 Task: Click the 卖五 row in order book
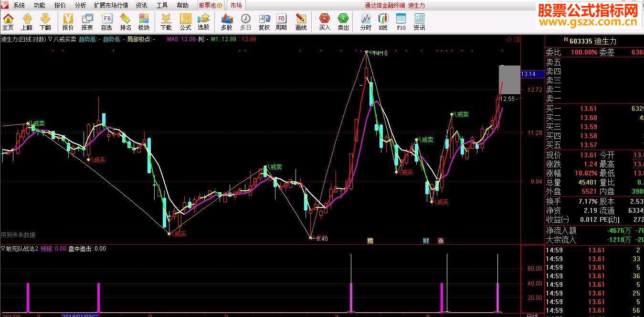(x=594, y=62)
